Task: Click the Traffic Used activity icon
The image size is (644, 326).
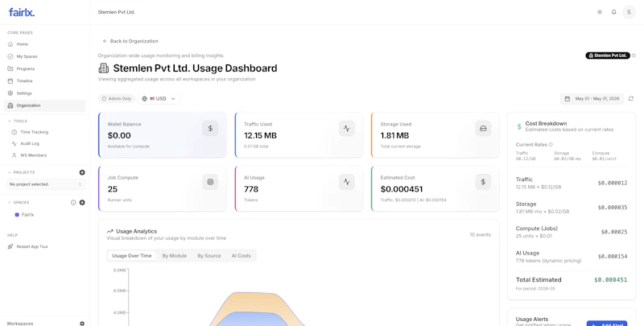Action: point(347,129)
